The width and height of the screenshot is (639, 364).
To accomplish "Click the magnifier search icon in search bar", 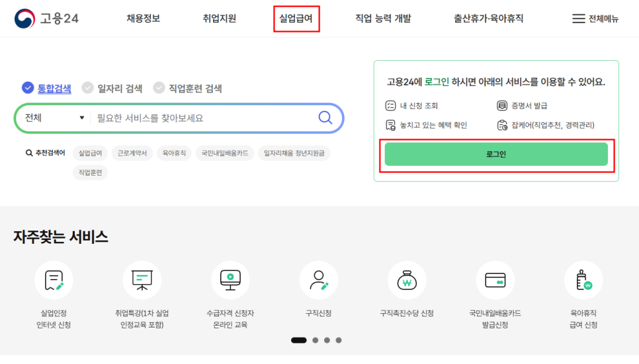I will [325, 118].
